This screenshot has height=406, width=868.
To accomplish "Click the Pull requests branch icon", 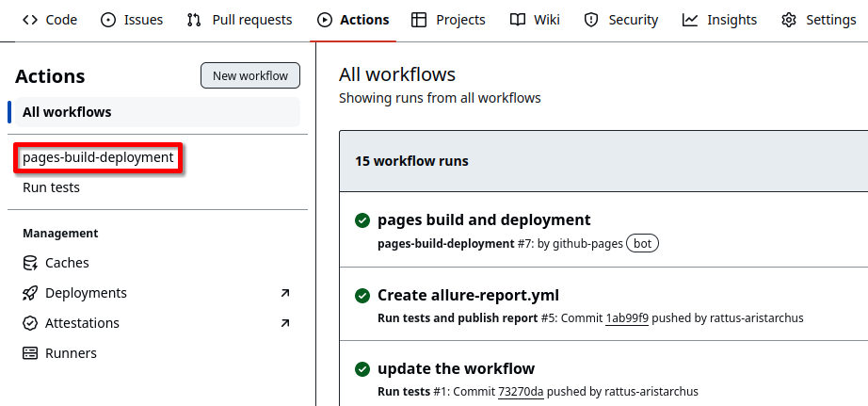I will (x=194, y=20).
